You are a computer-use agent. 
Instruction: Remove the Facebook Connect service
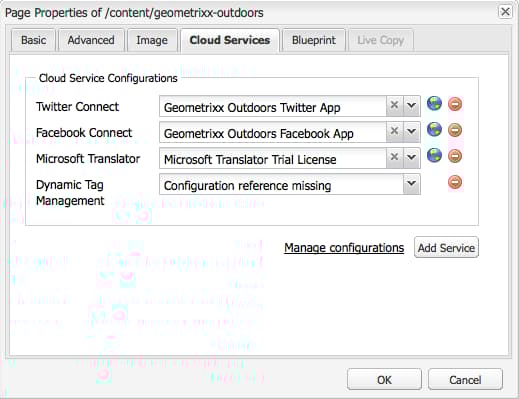click(455, 130)
